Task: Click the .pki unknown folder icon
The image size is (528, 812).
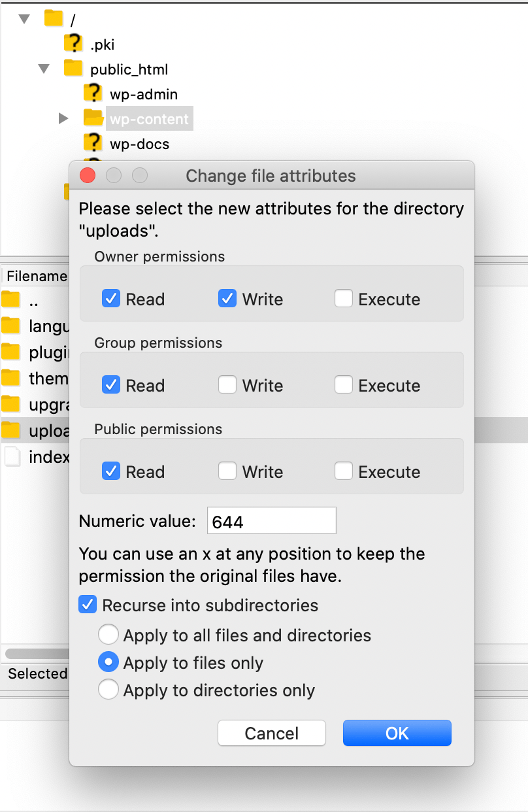Action: tap(73, 44)
